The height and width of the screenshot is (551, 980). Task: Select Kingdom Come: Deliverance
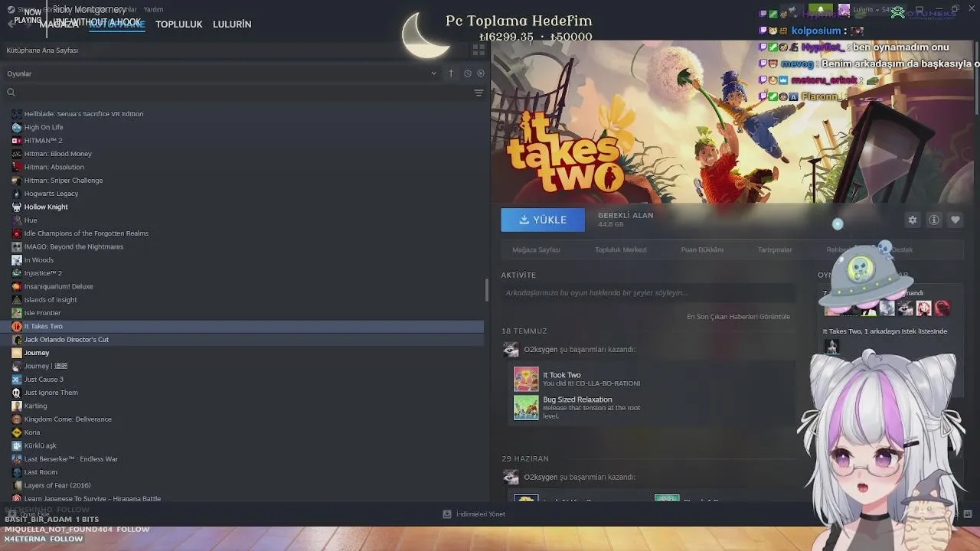[x=67, y=419]
